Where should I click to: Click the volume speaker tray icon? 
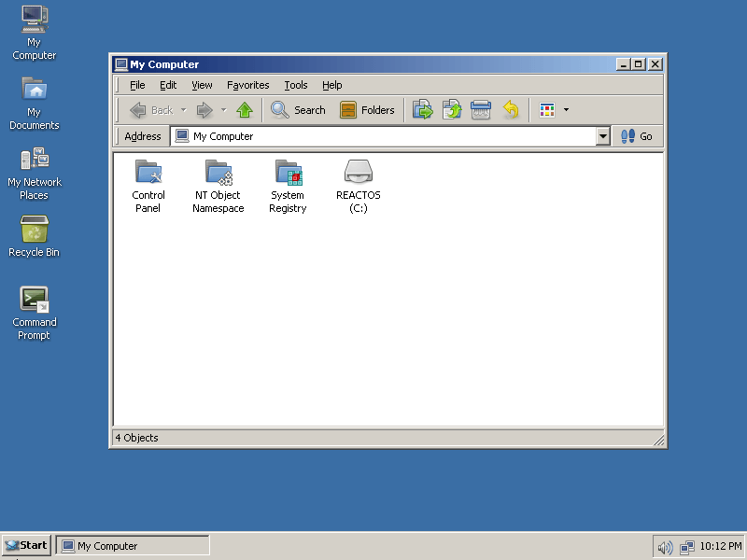click(x=665, y=547)
